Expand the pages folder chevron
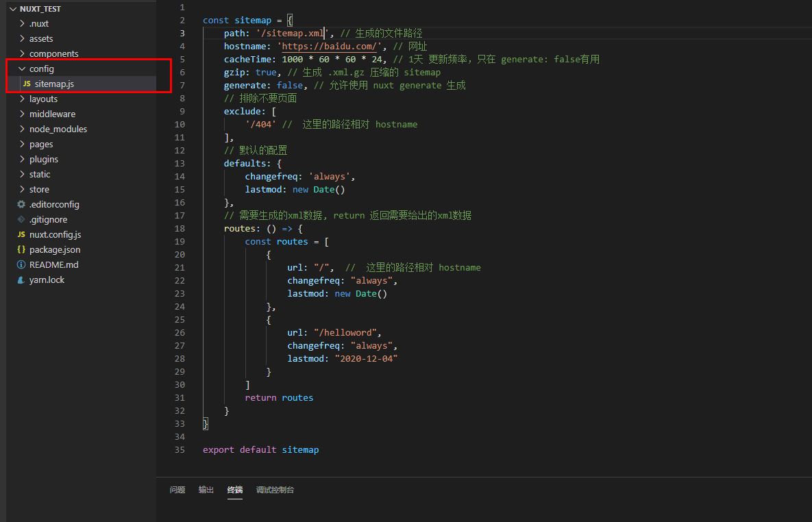This screenshot has width=812, height=522. pyautogui.click(x=22, y=143)
